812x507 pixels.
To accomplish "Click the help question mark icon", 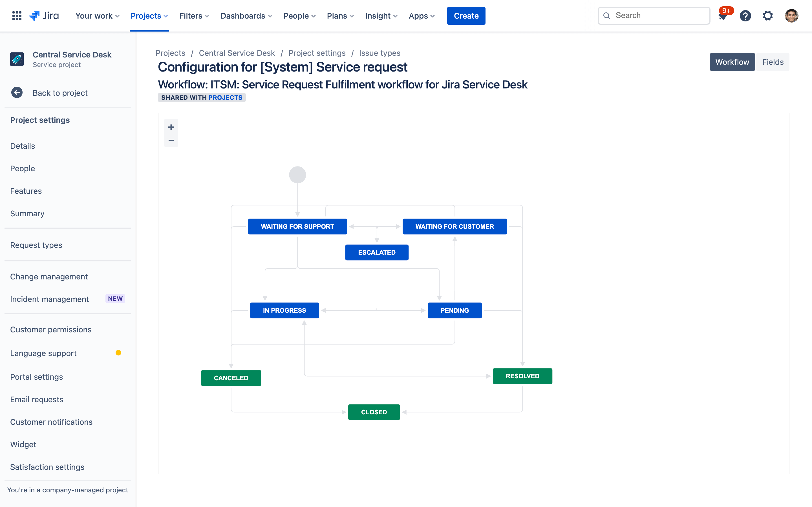I will coord(745,16).
